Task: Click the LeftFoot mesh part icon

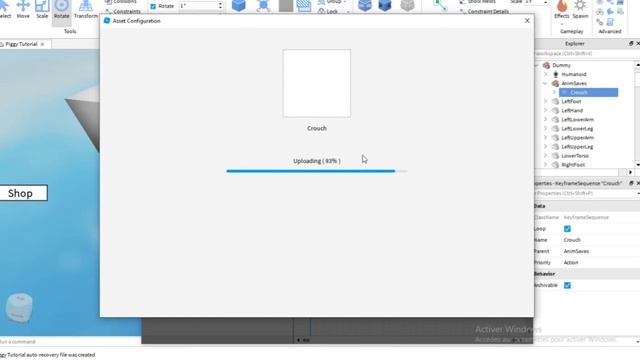Action: click(555, 101)
